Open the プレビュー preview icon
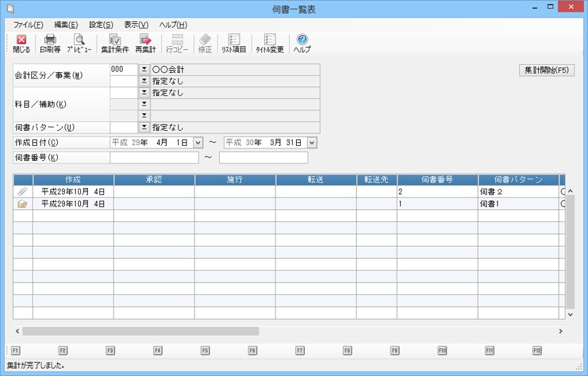 79,43
